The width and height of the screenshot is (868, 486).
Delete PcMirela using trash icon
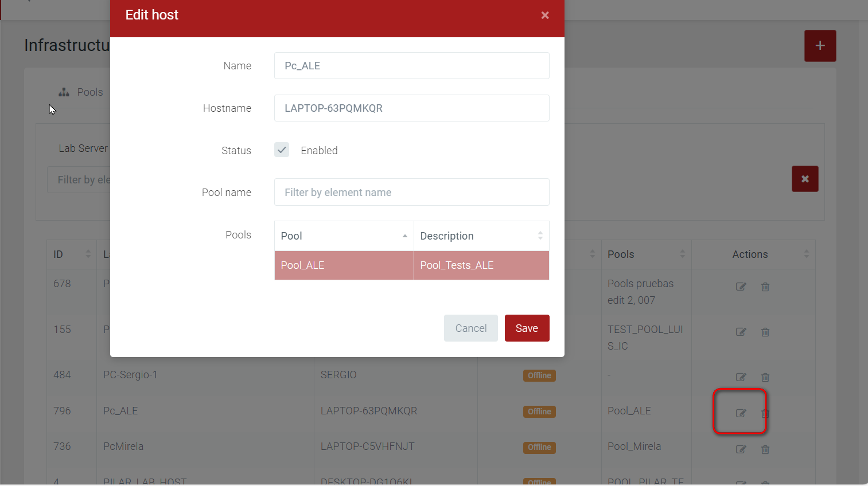765,449
